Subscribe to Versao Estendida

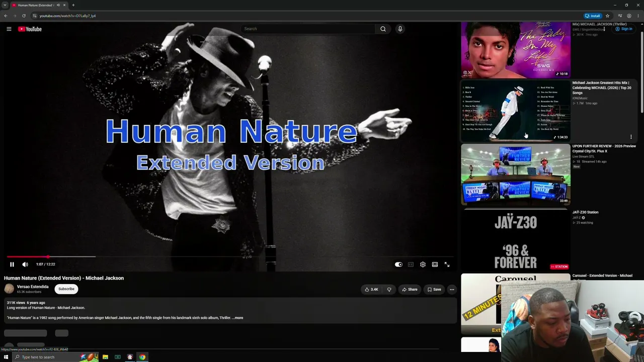coord(66,289)
